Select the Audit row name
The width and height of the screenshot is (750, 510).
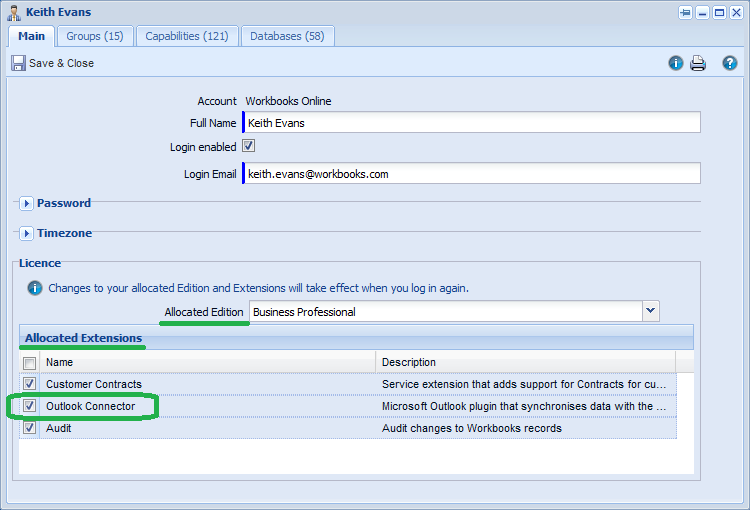point(58,428)
